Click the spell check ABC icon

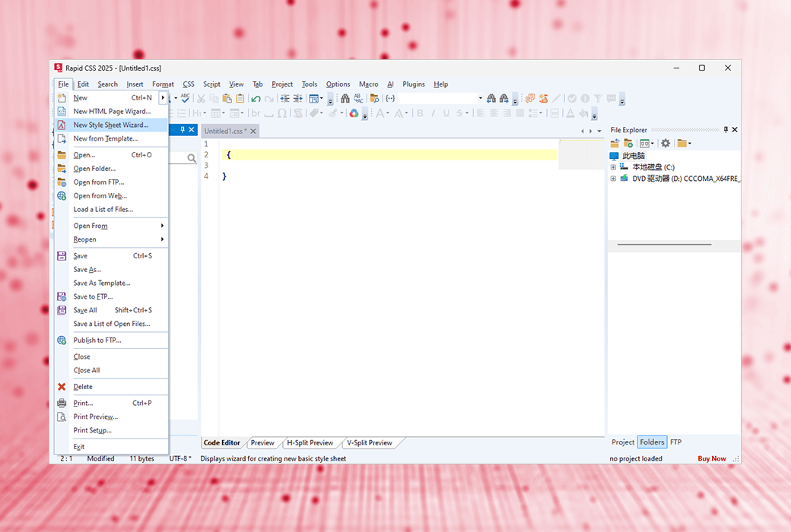185,98
